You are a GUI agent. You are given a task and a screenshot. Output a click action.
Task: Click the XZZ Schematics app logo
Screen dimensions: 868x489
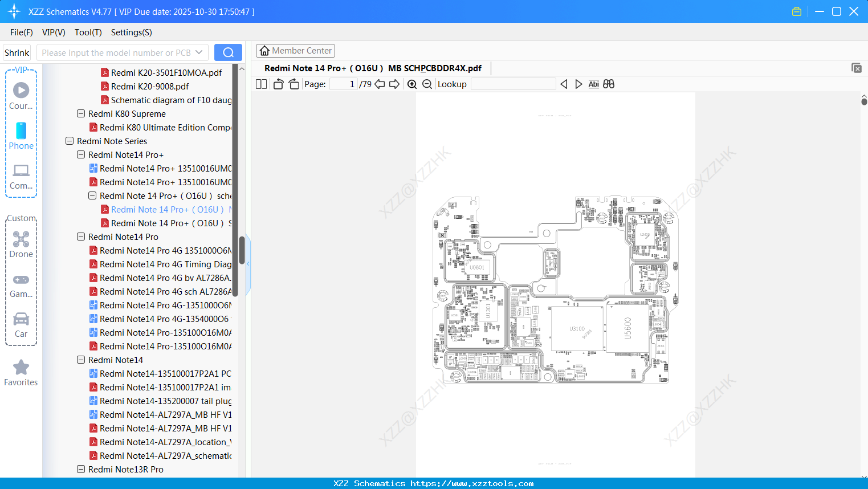(x=14, y=11)
